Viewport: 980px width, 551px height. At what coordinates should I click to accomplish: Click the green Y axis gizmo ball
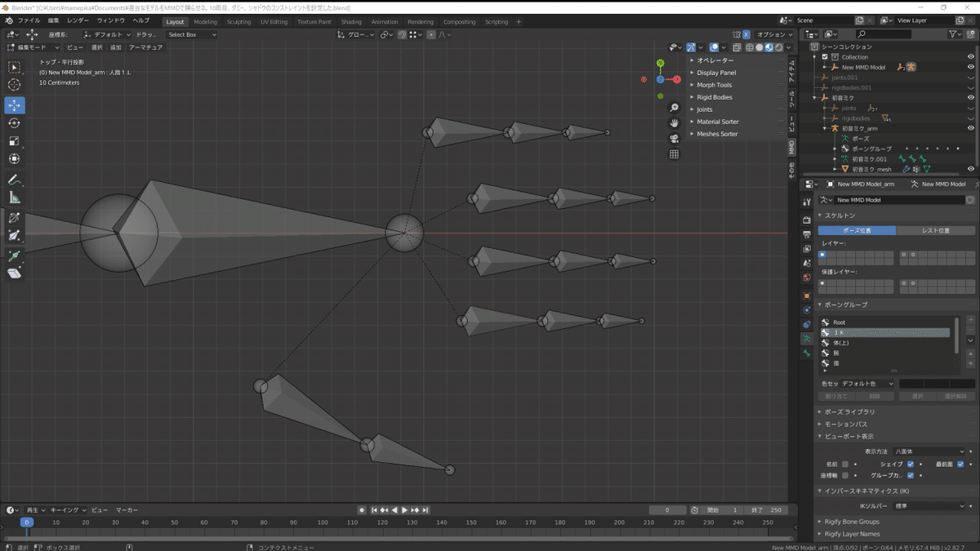coord(660,63)
